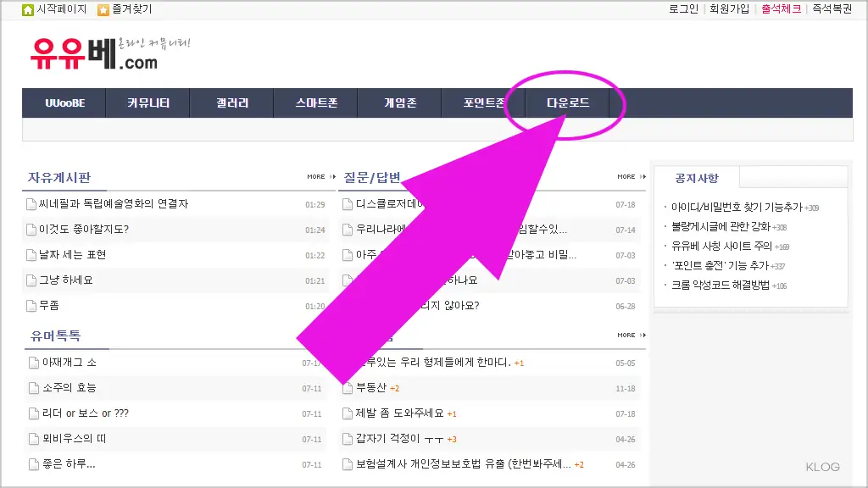Viewport: 868px width, 488px height.
Task: Click the green home icon beside 시작페이지
Action: click(28, 9)
